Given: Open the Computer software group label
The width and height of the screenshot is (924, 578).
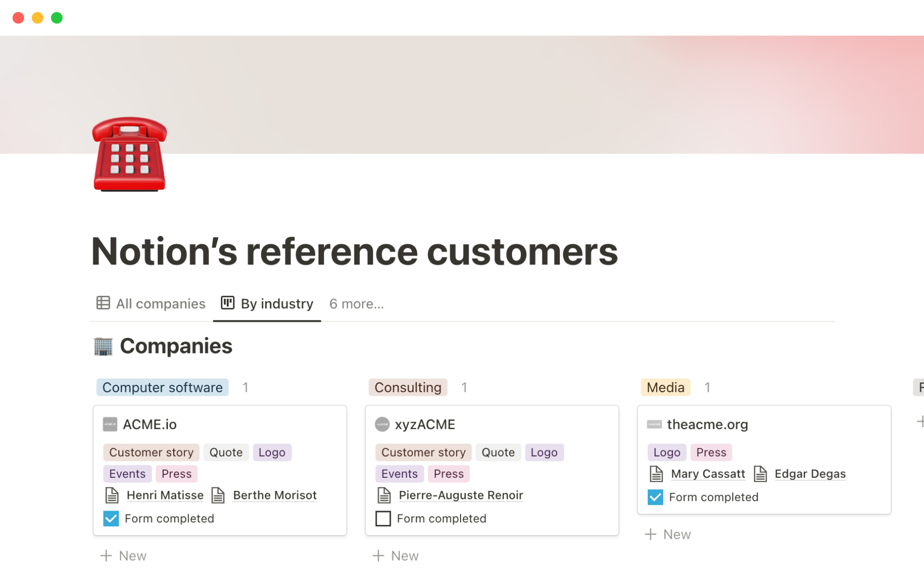Looking at the screenshot, I should [x=162, y=388].
